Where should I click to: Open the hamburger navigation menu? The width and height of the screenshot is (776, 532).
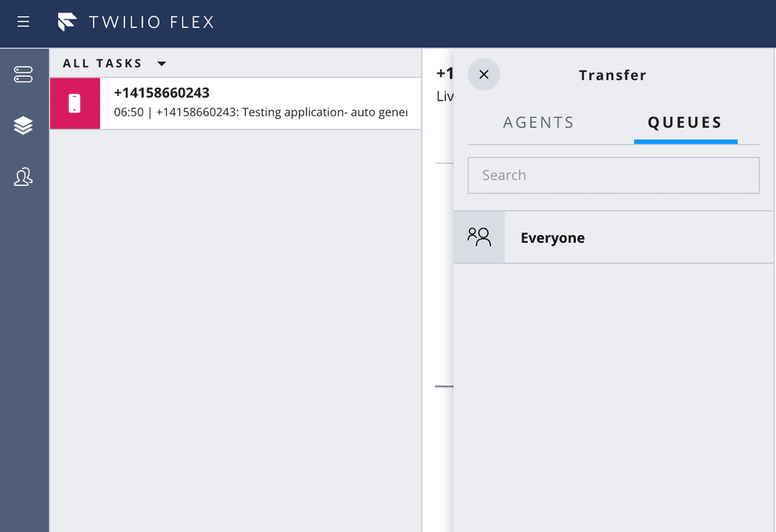point(23,22)
